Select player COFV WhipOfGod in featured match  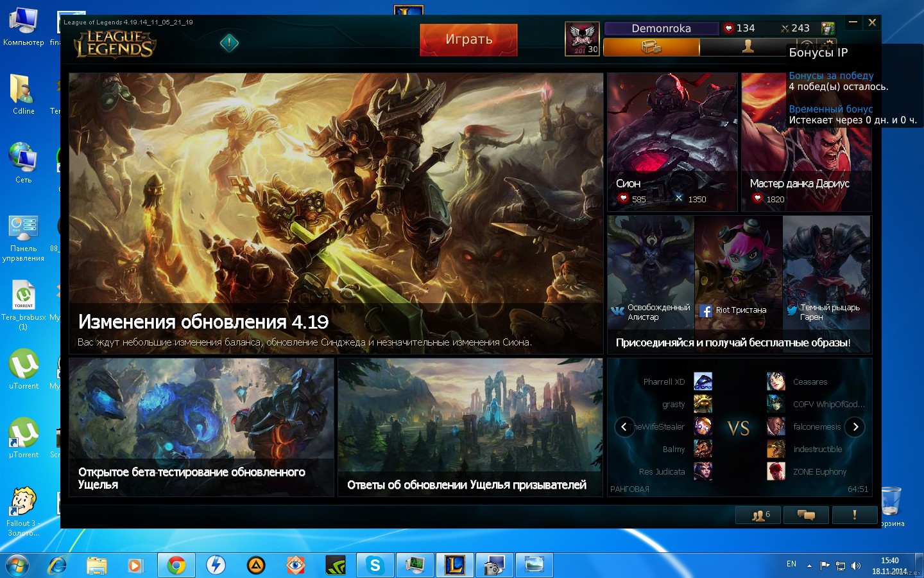point(829,404)
